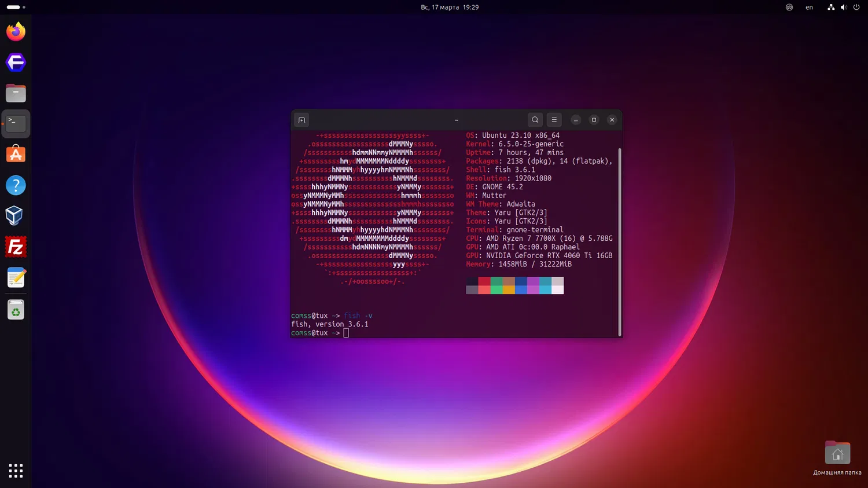Viewport: 868px width, 488px height.
Task: Click the 'Packages: 2138 (dpkg)' line
Action: point(539,161)
